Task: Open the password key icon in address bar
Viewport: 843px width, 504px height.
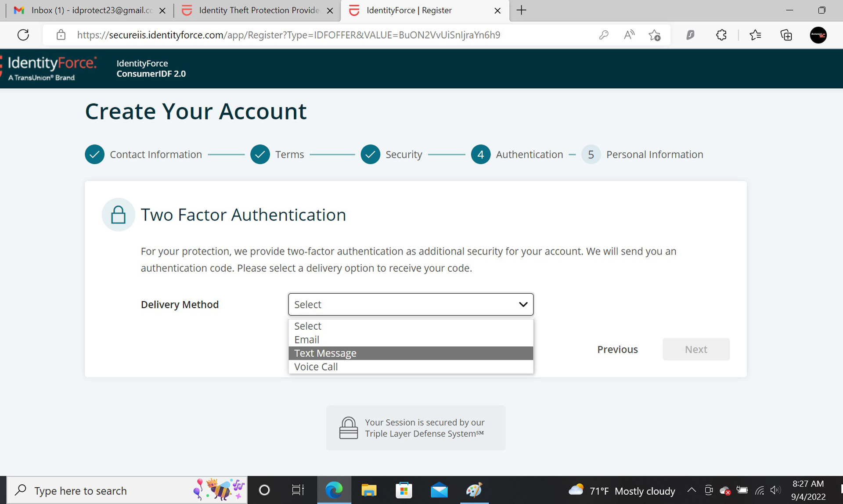Action: (x=604, y=35)
